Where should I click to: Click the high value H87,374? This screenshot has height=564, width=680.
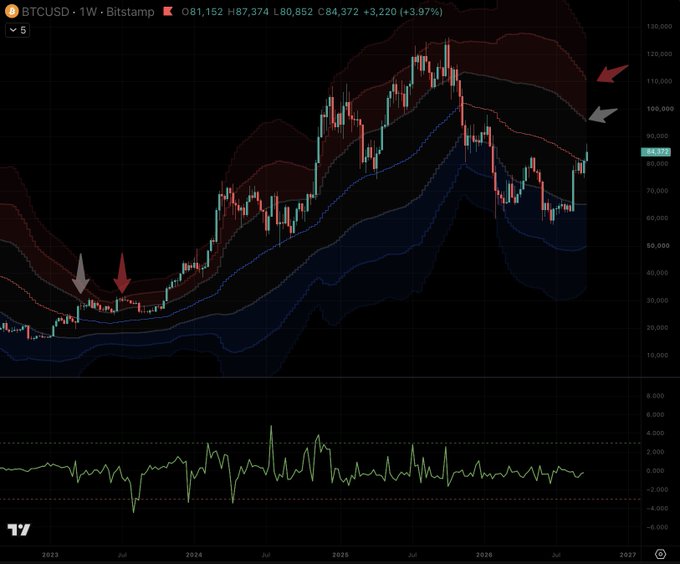point(248,12)
